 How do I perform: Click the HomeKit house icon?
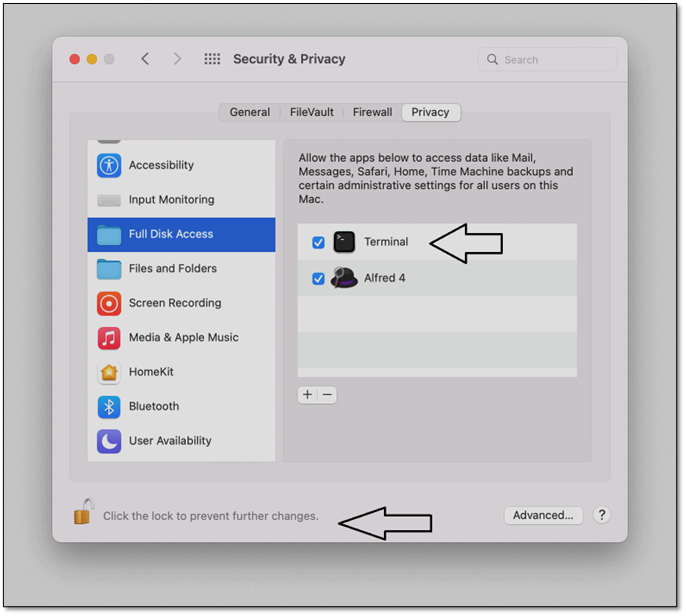pos(109,372)
